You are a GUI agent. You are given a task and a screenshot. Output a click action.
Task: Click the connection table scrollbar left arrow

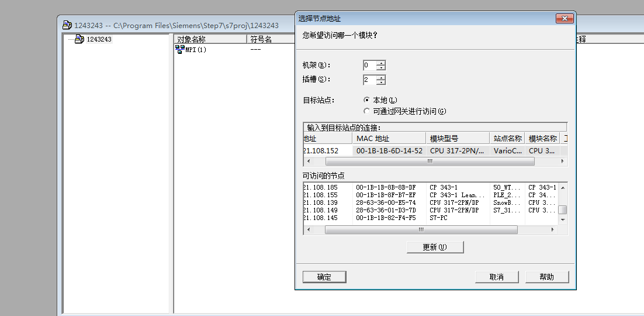click(x=309, y=162)
